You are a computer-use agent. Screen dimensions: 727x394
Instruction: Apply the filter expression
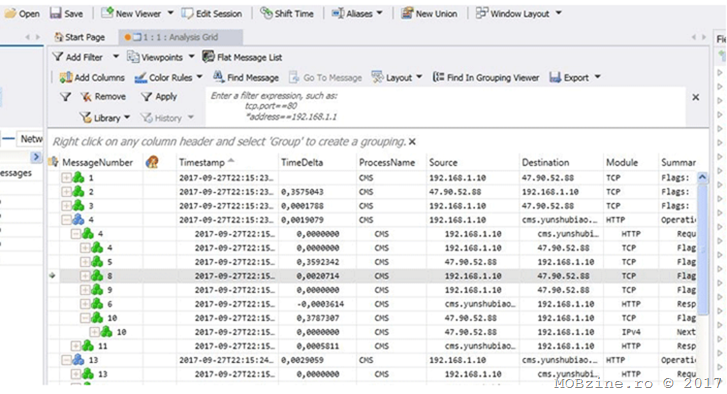coord(159,96)
